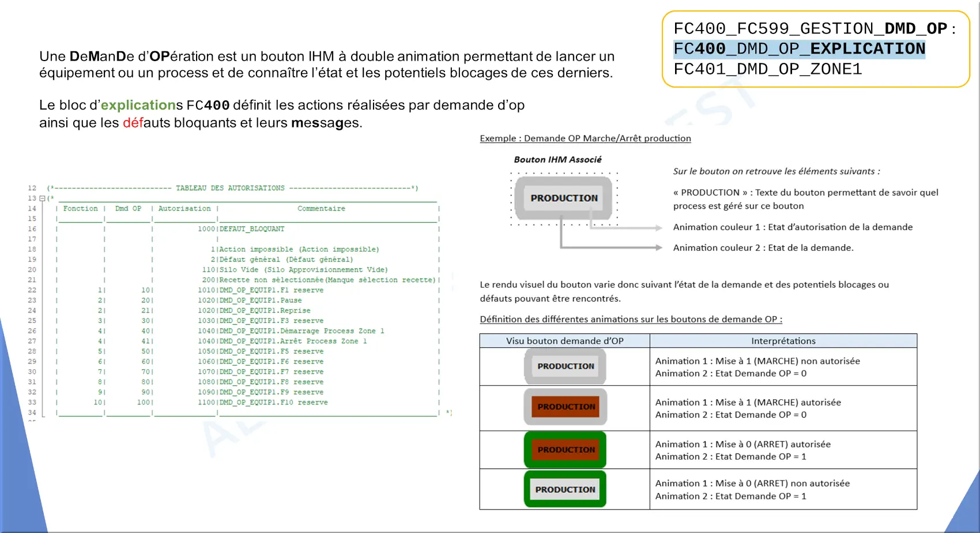Viewport: 980px width, 533px height.
Task: Select the highlighted FC400_DMD_OP_EXPLICATION line
Action: click(799, 49)
